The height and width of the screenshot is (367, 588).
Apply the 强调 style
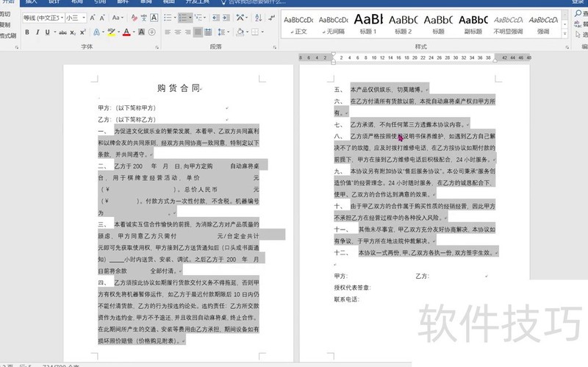coord(543,24)
